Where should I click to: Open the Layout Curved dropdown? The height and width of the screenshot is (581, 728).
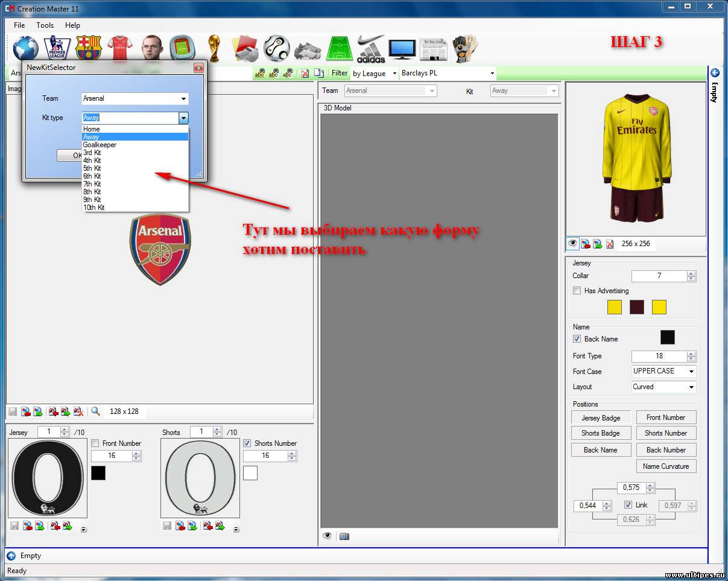click(663, 387)
